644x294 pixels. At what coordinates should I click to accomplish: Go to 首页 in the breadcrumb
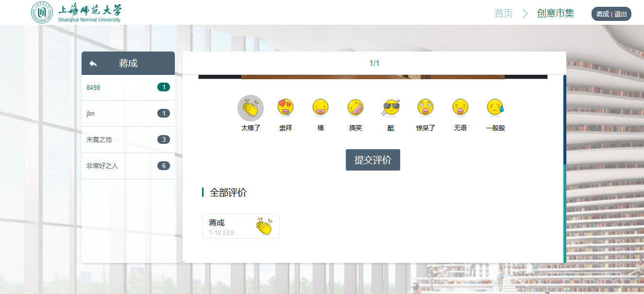pos(504,14)
